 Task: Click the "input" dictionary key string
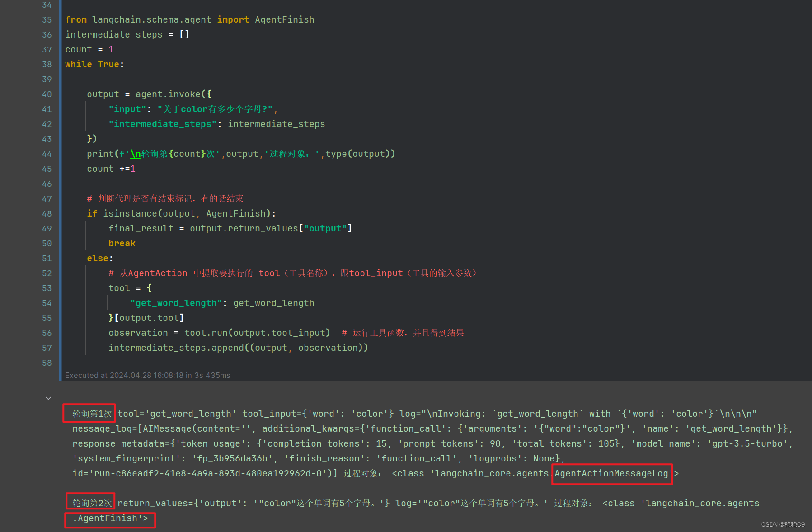pos(127,109)
